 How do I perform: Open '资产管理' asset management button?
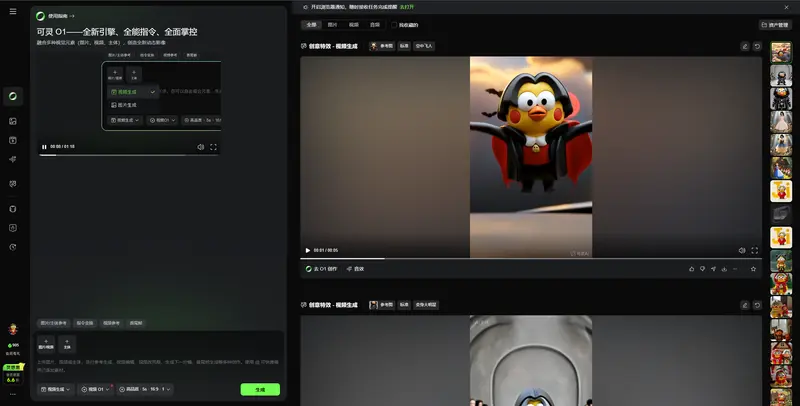click(775, 25)
